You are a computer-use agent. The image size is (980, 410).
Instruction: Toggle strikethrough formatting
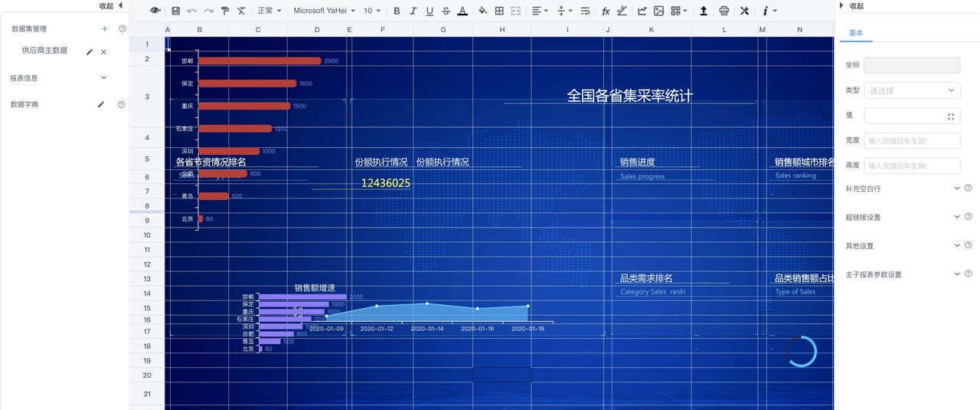446,11
